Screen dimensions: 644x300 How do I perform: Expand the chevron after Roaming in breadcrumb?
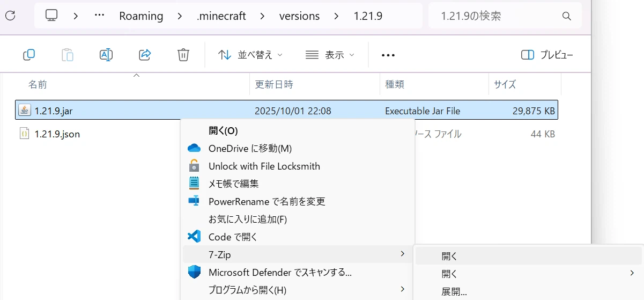[180, 16]
